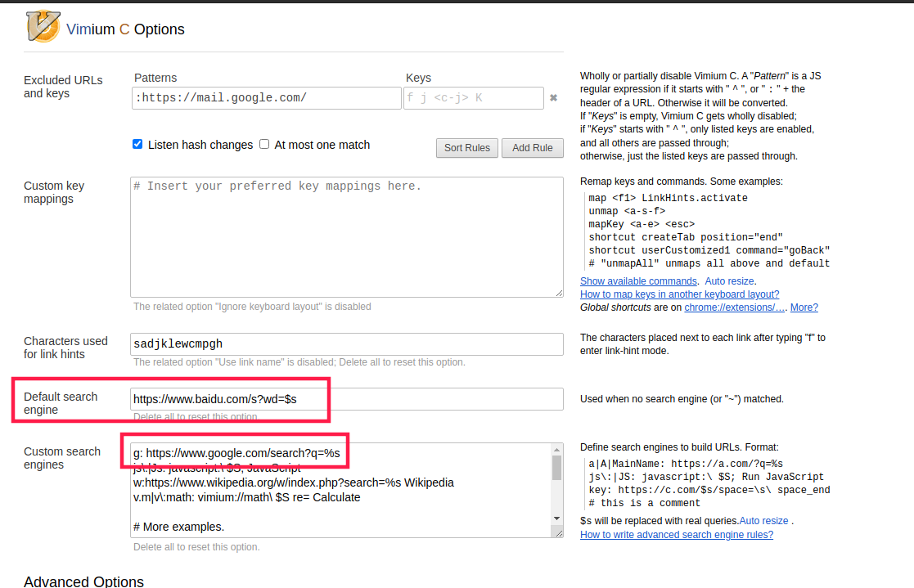Viewport: 914px width, 588px height.
Task: Click the Wikipedia search engine line
Action: pyautogui.click(x=294, y=483)
